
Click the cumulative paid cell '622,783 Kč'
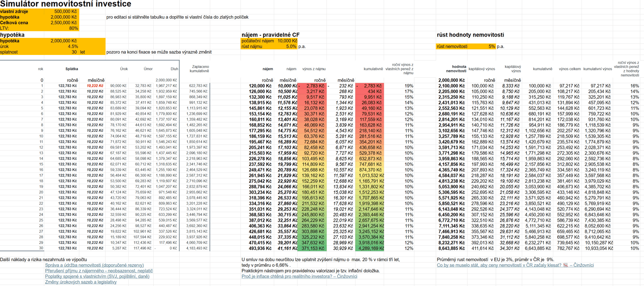(x=198, y=86)
